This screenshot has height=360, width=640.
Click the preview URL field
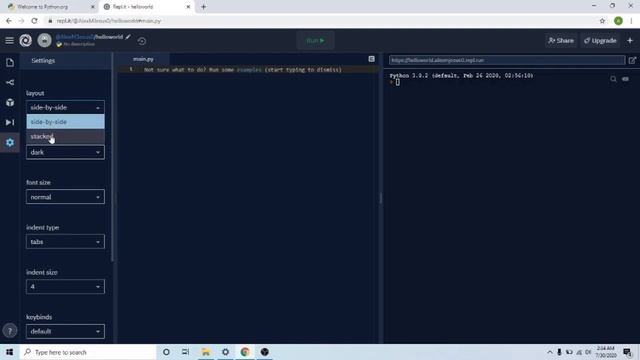click(x=507, y=60)
